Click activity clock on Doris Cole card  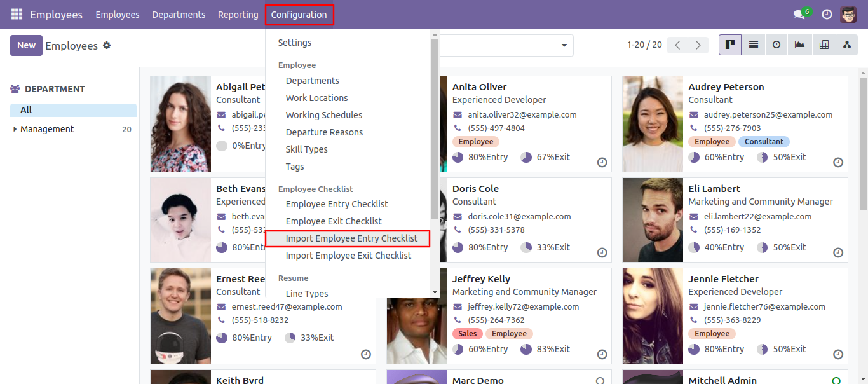[602, 252]
